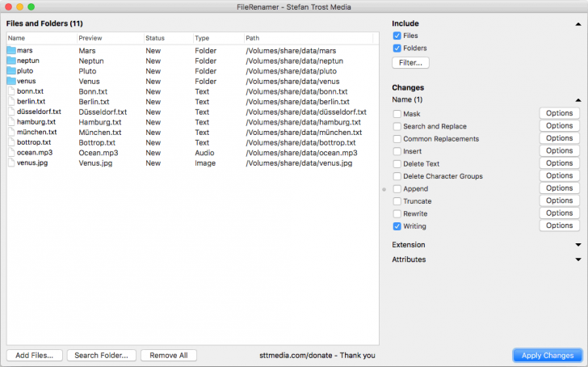
Task: Select the /Volumes/share/data/pluto path cell
Action: [x=292, y=71]
